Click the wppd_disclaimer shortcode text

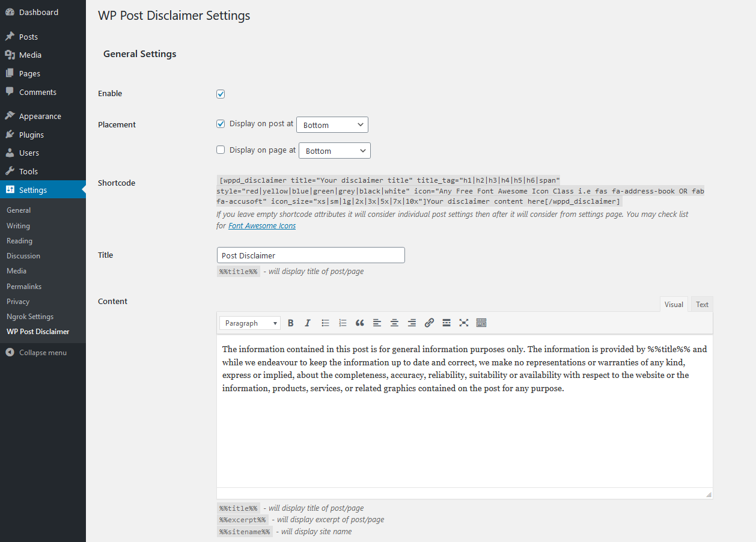point(460,190)
